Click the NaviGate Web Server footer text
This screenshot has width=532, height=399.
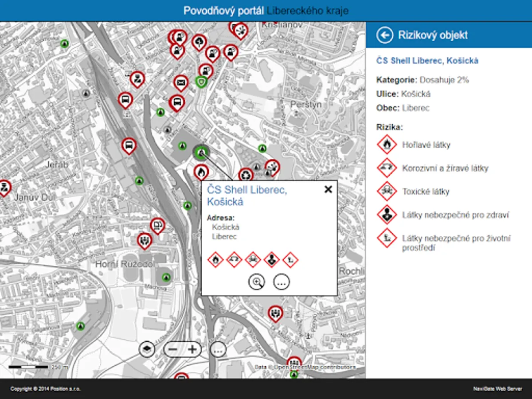tap(497, 389)
